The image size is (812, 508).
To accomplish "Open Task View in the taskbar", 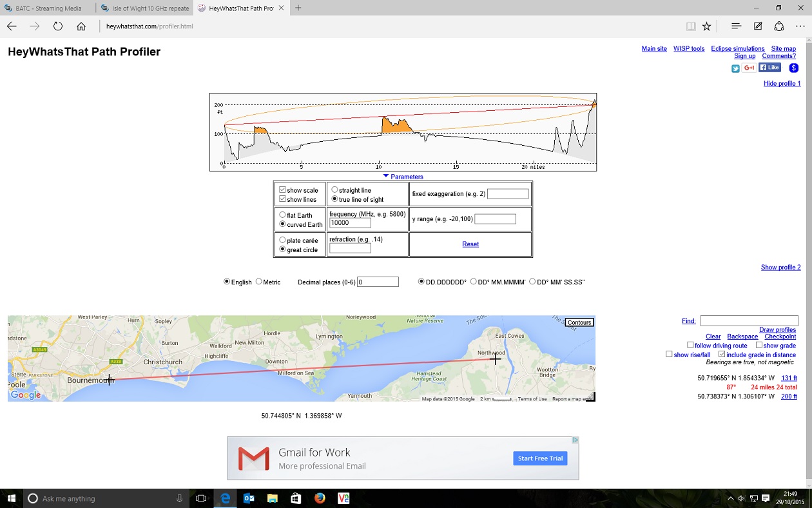I will (x=201, y=498).
